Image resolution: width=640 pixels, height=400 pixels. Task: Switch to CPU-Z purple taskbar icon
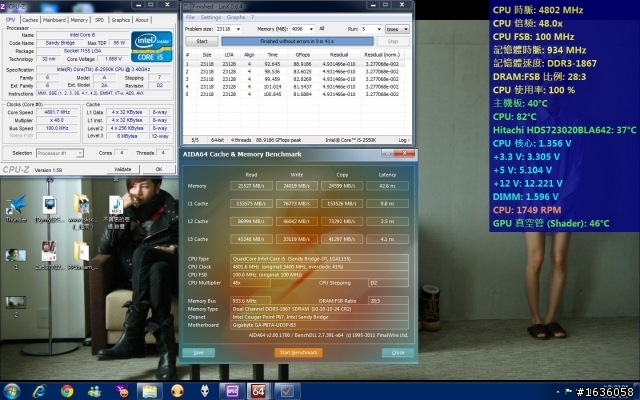232,391
